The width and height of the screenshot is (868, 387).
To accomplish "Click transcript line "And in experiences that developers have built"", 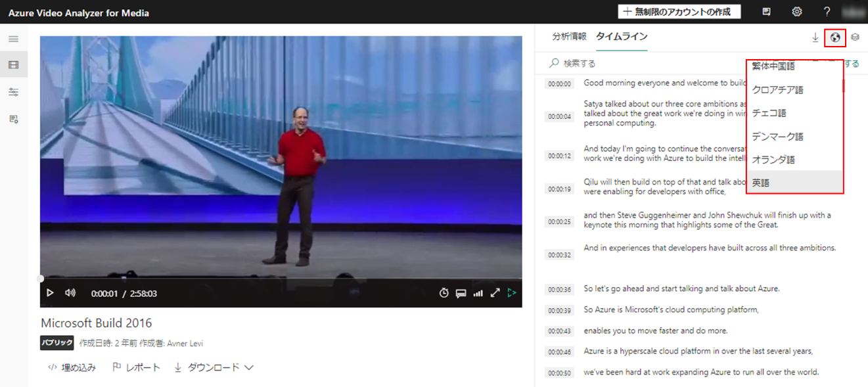I will click(710, 248).
